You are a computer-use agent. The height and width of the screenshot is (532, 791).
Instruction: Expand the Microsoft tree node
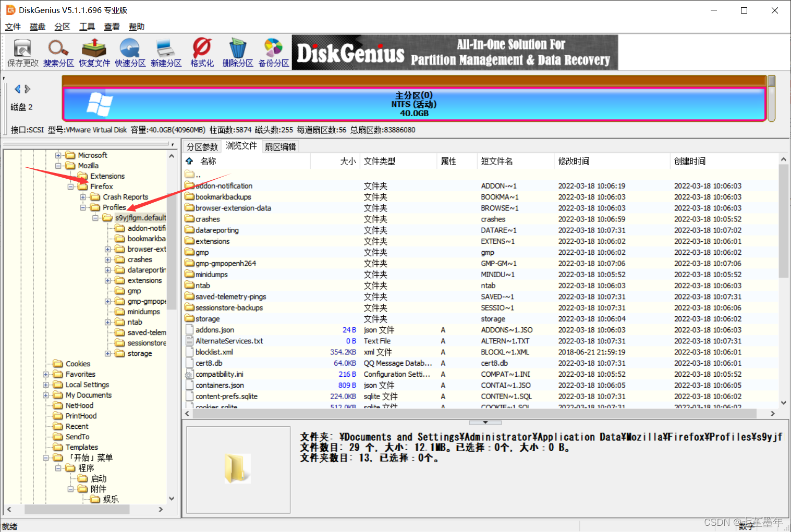pyautogui.click(x=58, y=155)
